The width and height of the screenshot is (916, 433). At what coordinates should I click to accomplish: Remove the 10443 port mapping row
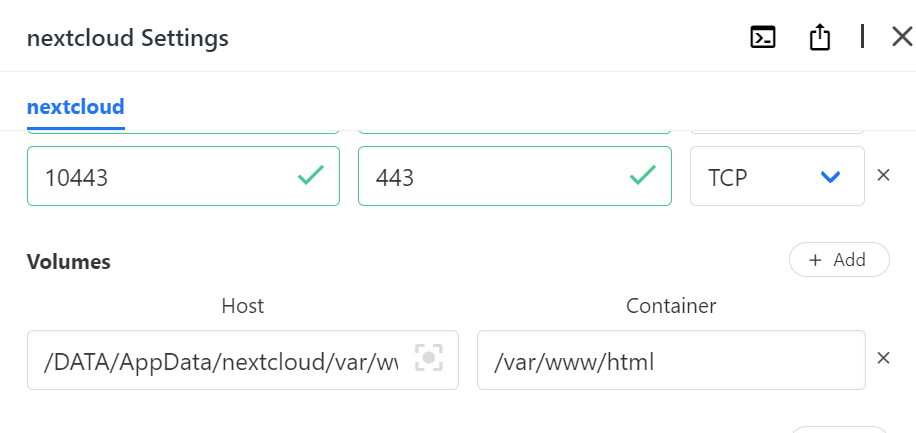[x=883, y=175]
